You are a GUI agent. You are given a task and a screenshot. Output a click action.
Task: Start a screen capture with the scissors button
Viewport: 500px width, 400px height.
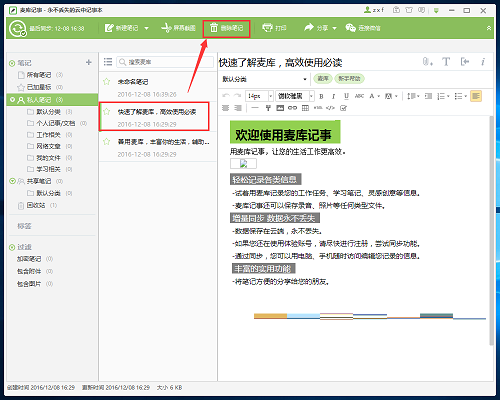pyautogui.click(x=178, y=28)
